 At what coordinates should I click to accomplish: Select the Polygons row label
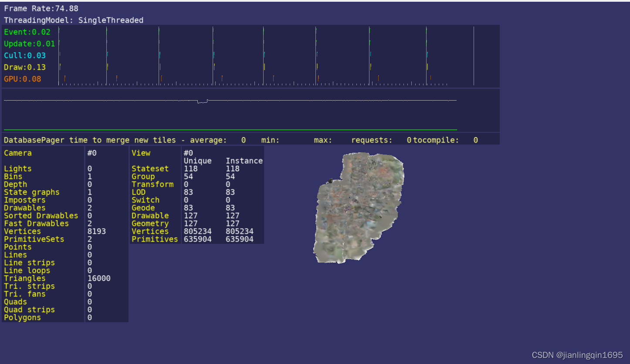tap(23, 317)
